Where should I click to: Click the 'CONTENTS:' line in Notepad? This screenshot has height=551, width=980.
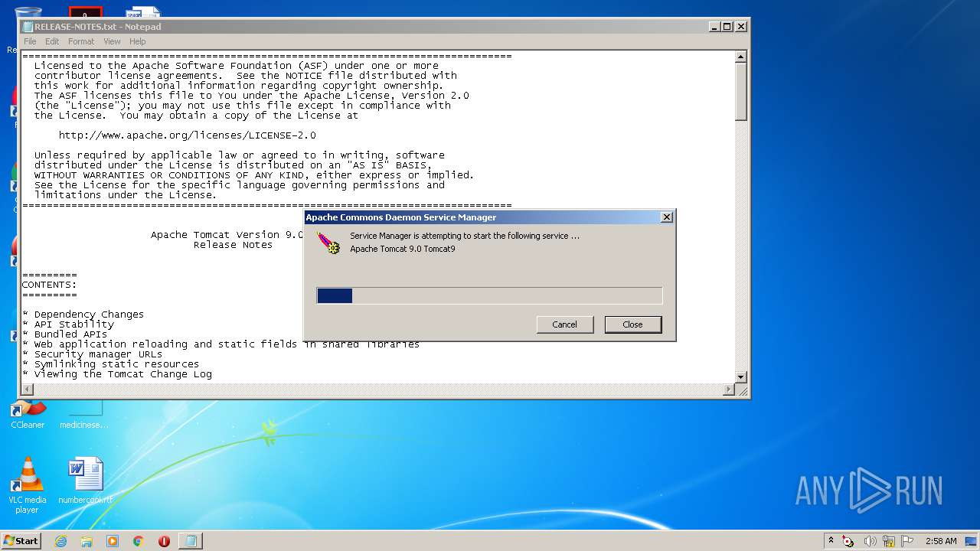[49, 285]
